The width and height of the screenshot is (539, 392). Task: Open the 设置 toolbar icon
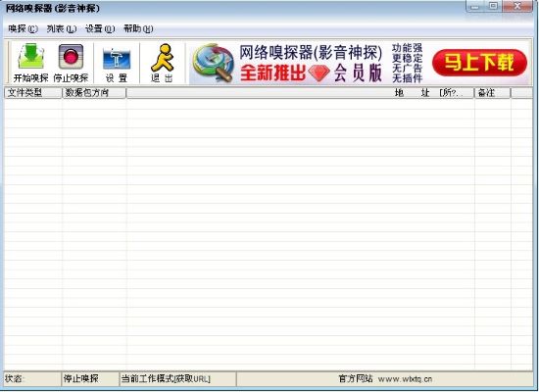point(117,58)
